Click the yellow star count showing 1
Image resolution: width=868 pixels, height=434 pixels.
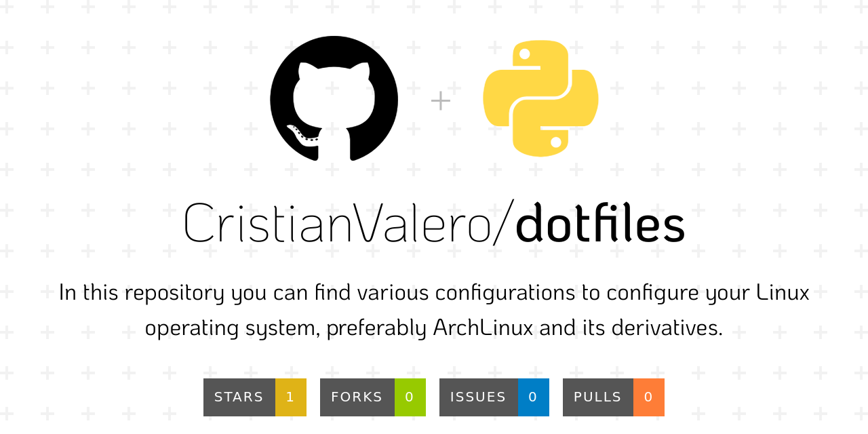tap(291, 397)
